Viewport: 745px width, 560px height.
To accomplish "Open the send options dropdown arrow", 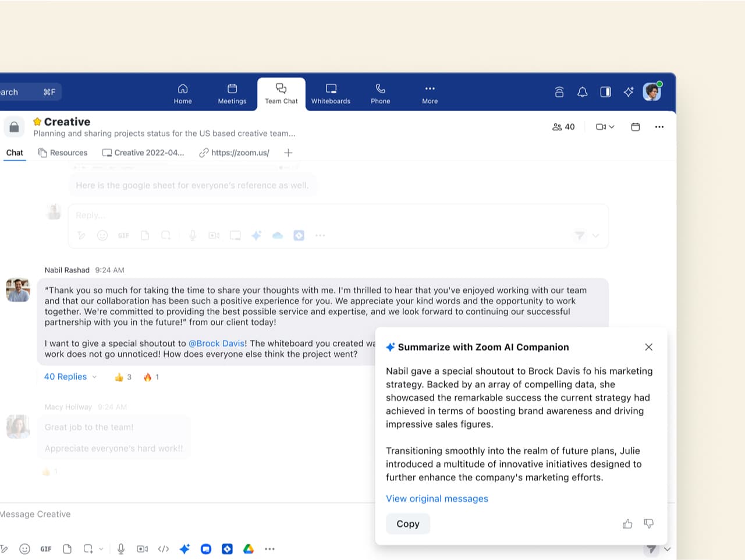I will click(x=668, y=549).
